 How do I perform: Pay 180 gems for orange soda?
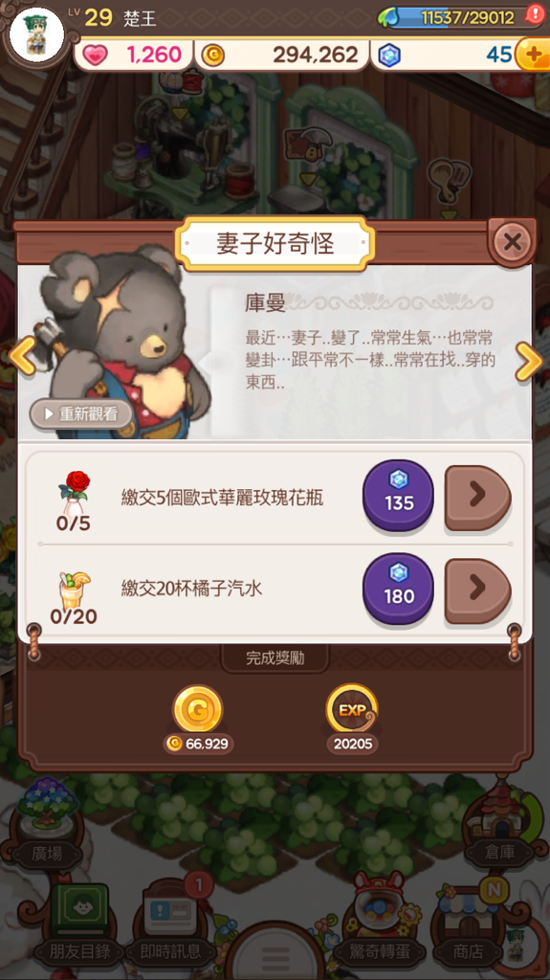click(x=398, y=589)
